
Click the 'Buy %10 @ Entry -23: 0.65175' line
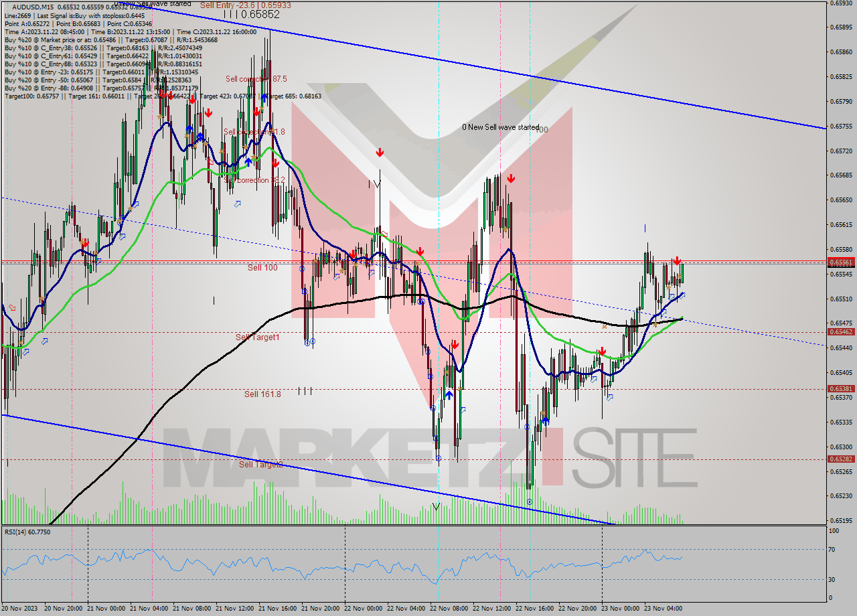[101, 72]
